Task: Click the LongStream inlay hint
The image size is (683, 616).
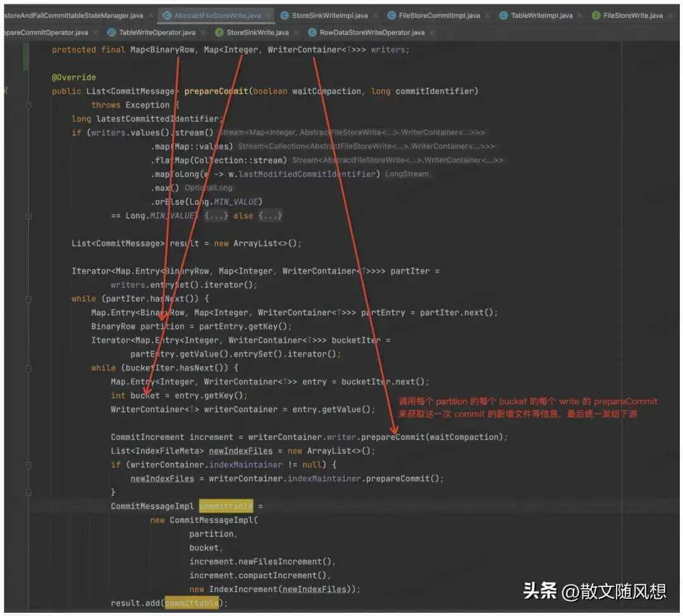Action: (x=407, y=175)
